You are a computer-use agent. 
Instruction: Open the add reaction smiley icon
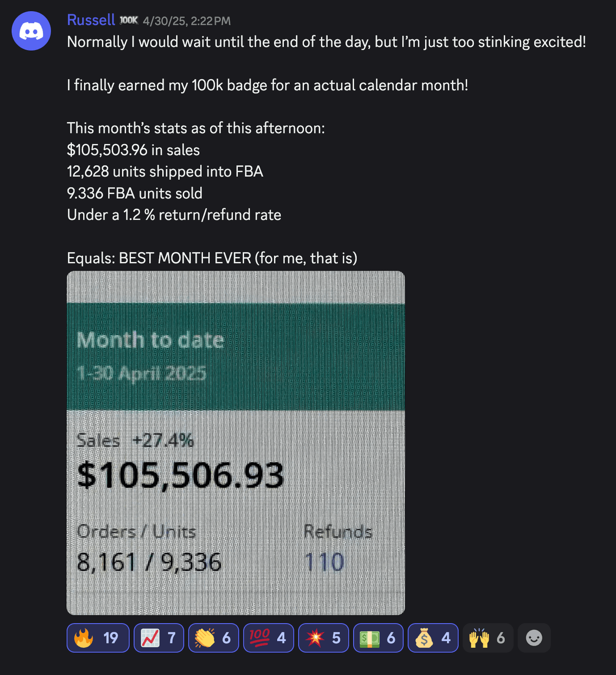coord(534,638)
